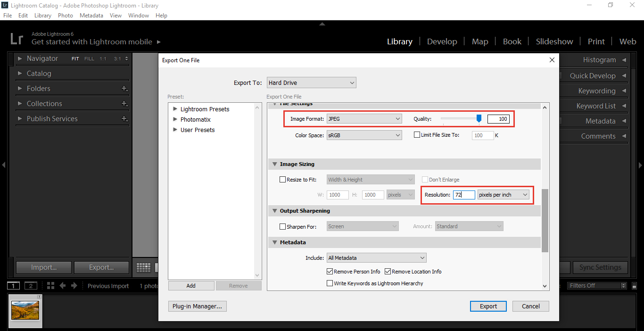Select the Navigator FILL zoom option
The height and width of the screenshot is (331, 644).
pos(89,59)
